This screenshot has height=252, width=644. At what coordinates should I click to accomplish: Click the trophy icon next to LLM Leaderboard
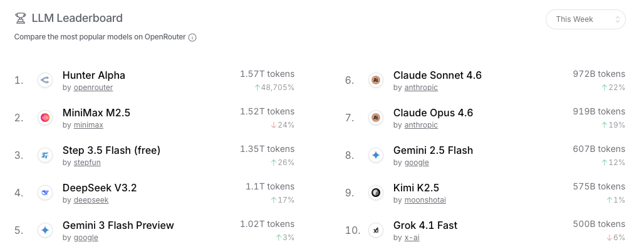[20, 18]
